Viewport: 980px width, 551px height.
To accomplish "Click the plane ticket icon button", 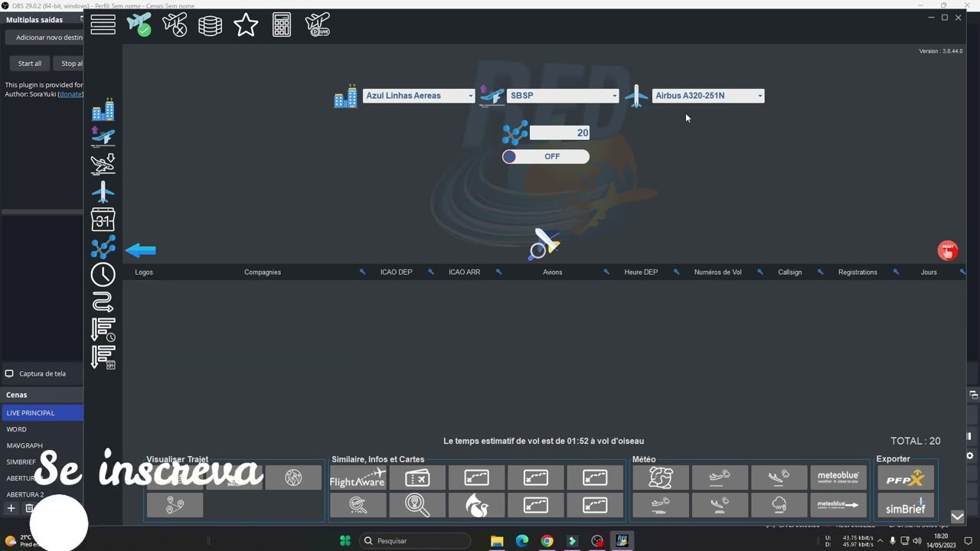I will pos(417,478).
